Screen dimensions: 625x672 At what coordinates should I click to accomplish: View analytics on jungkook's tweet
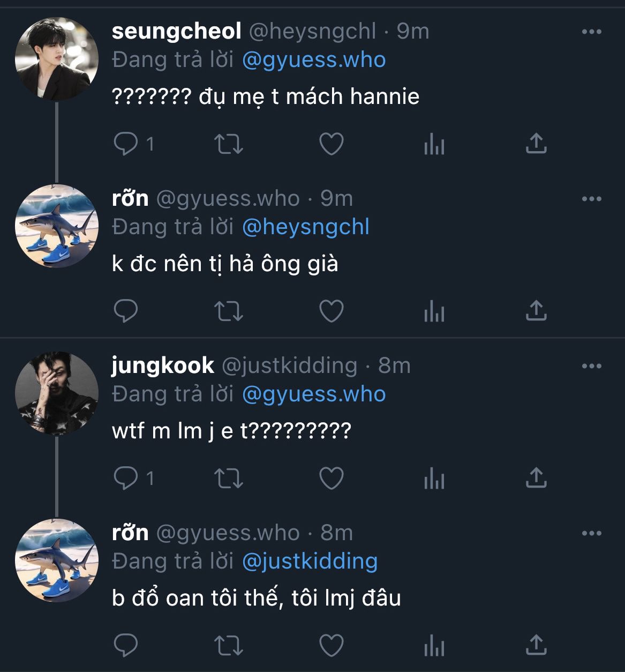tap(434, 478)
